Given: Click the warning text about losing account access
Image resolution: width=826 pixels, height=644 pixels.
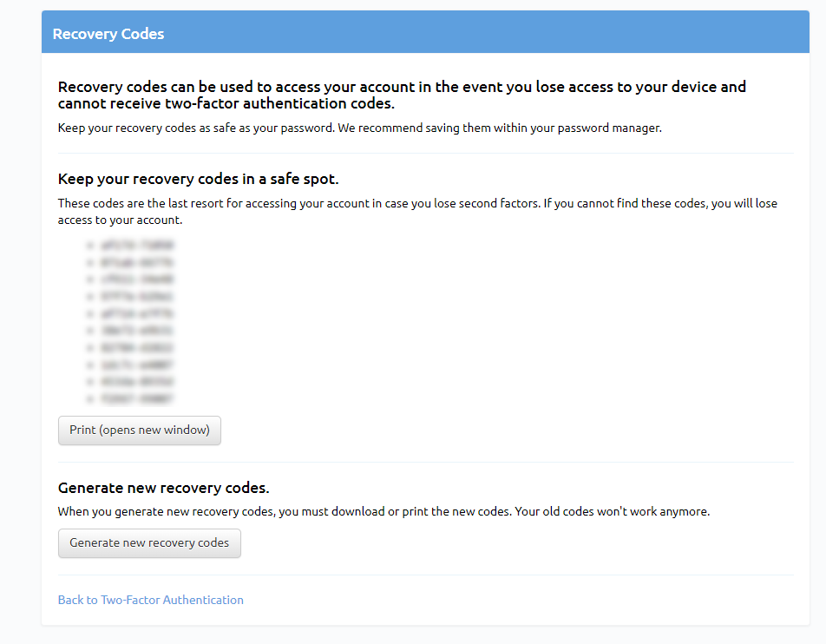Looking at the screenshot, I should click(416, 211).
